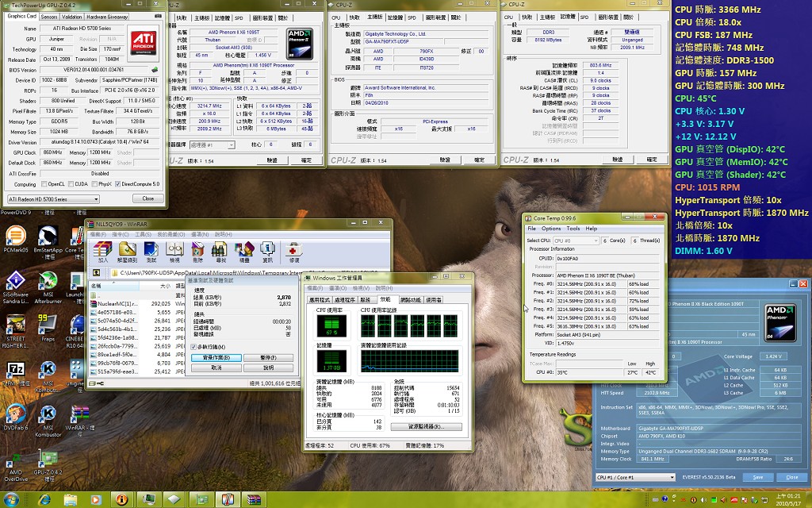Open the SiSoftware Sandra desktop icon

click(x=16, y=287)
